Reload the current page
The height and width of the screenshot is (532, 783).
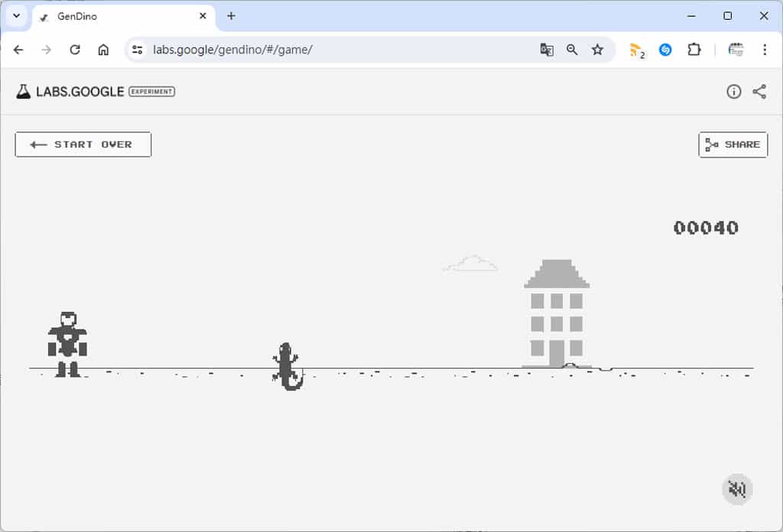click(75, 50)
